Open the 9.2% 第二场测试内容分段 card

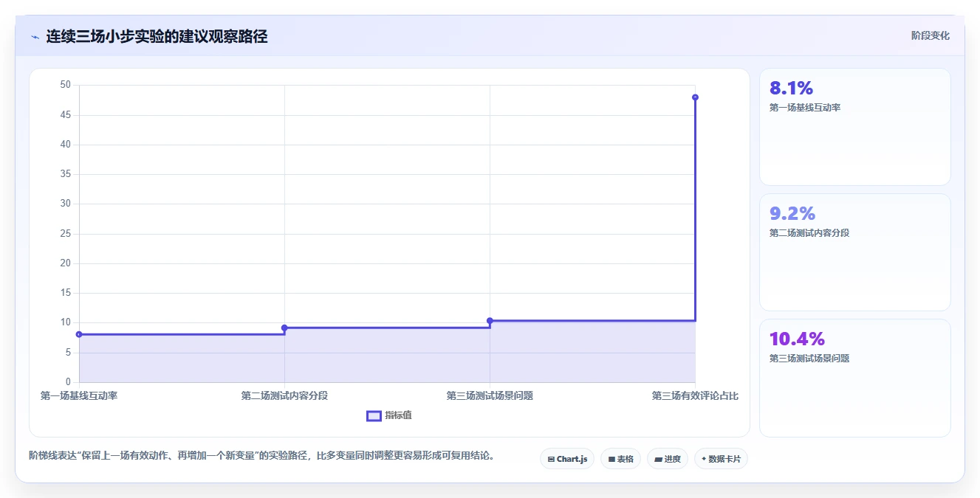coord(854,252)
